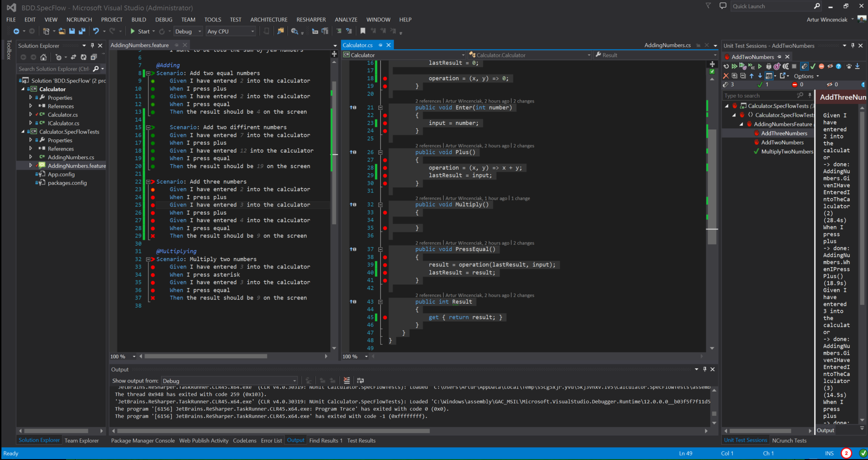The width and height of the screenshot is (868, 460).
Task: Click Save All in the main toolbar
Action: click(x=82, y=31)
